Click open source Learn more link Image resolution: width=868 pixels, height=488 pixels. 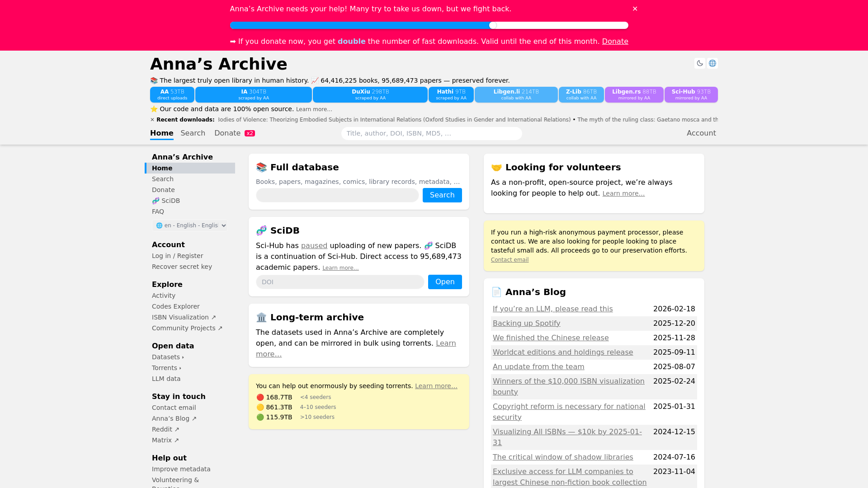[x=314, y=109]
